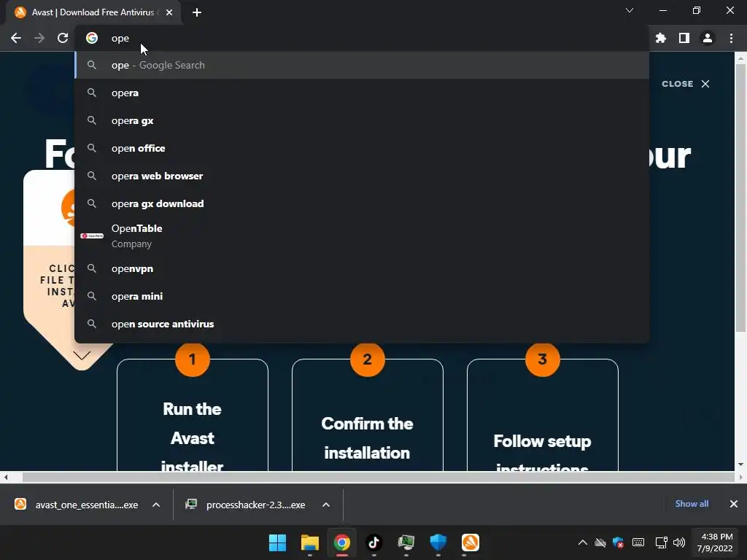
Task: Open File Explorer from the taskbar
Action: point(309,542)
